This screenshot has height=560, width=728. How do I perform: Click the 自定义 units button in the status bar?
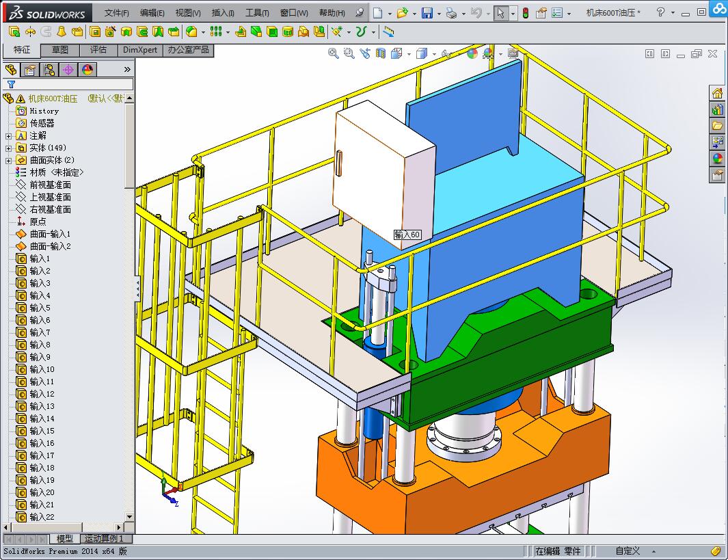pyautogui.click(x=628, y=551)
